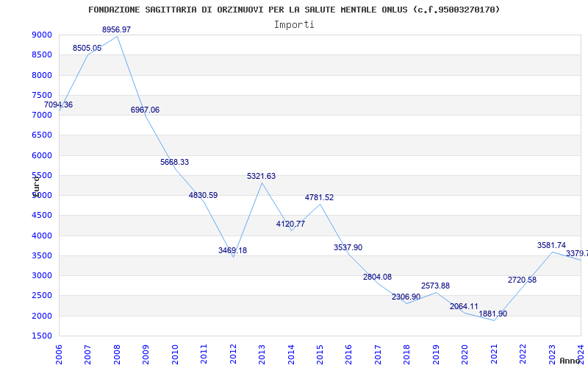
Task: Click the 8500 y-axis tick label
Action: pos(41,54)
